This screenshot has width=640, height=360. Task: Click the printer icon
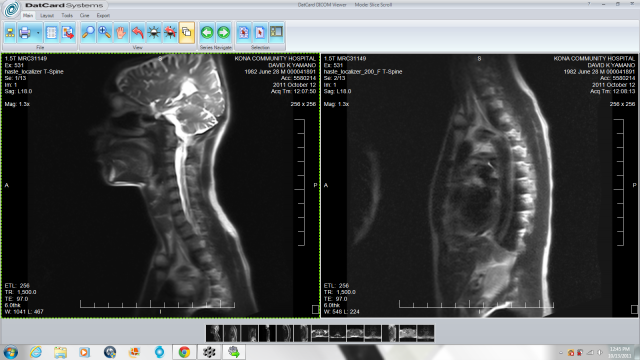25,32
